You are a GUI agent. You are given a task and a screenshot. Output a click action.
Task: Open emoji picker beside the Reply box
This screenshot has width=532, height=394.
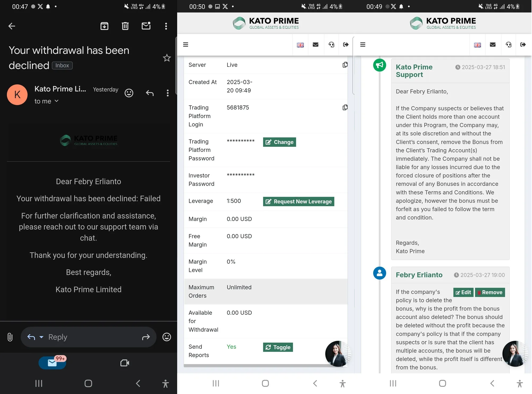[167, 337]
